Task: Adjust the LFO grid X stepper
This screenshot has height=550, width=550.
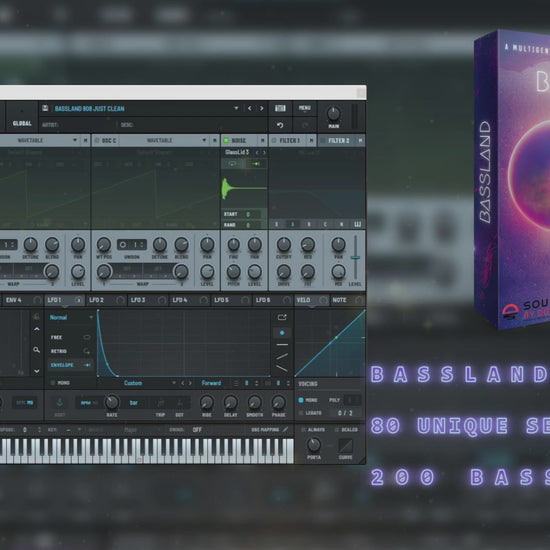Action: [x=257, y=383]
